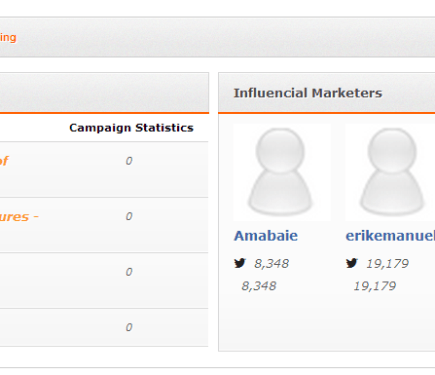Viewport: 435px width, 375px height.
Task: Click the first campaign row statistic value 0
Action: pyautogui.click(x=129, y=161)
